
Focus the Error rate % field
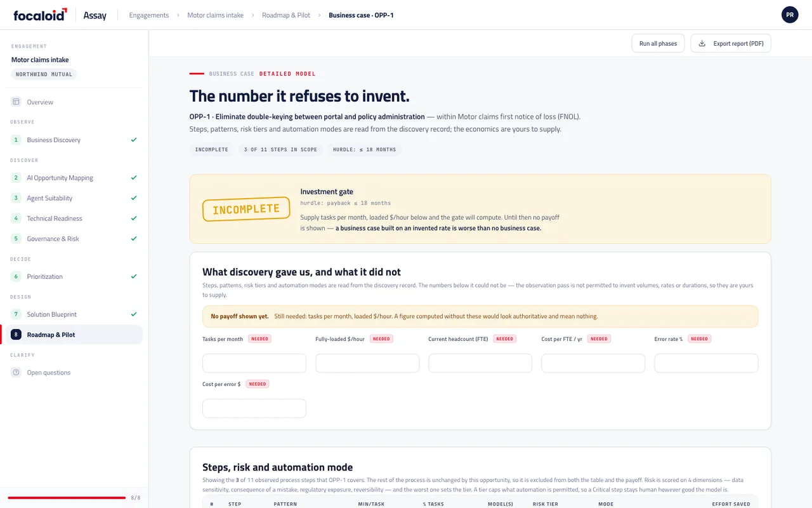[x=706, y=363]
